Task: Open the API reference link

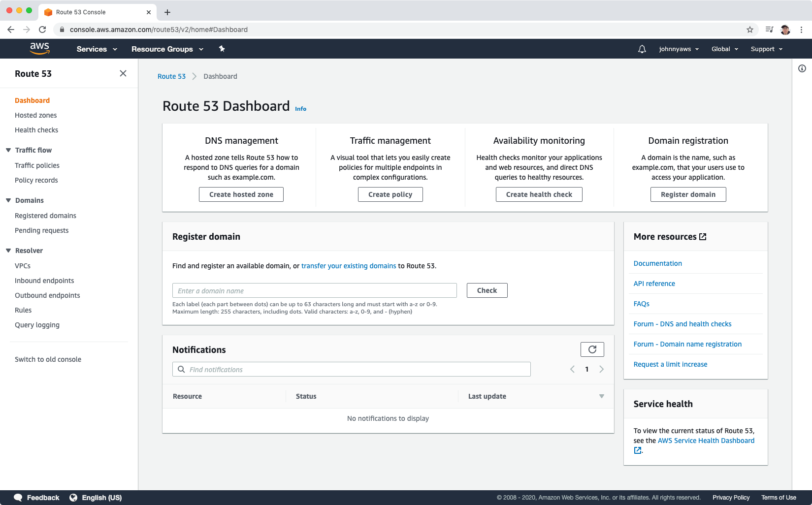Action: click(654, 284)
